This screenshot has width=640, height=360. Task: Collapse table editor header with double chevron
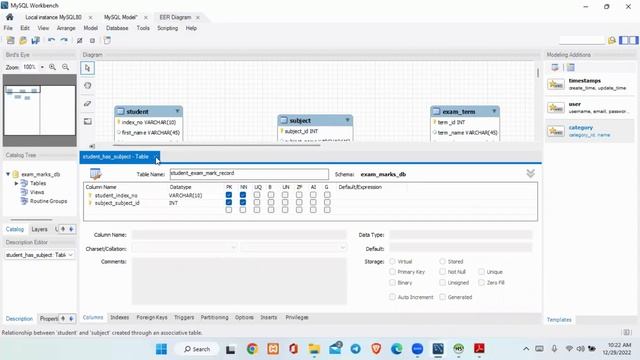(x=530, y=174)
